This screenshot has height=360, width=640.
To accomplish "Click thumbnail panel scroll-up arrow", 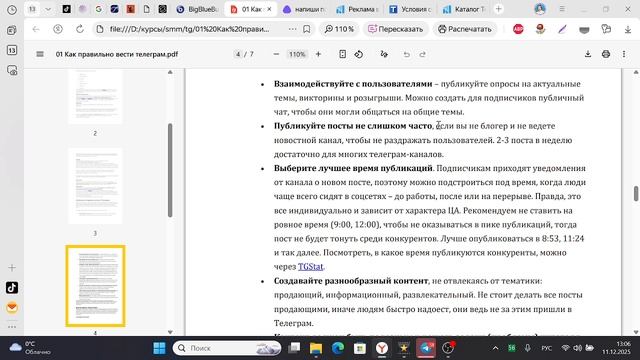I will click(x=170, y=72).
